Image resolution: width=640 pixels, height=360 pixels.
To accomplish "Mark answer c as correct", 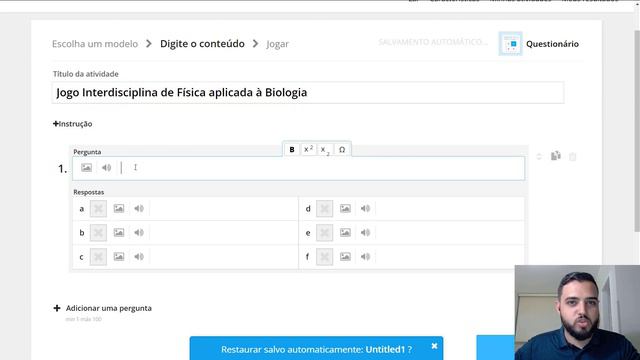I will [x=98, y=257].
